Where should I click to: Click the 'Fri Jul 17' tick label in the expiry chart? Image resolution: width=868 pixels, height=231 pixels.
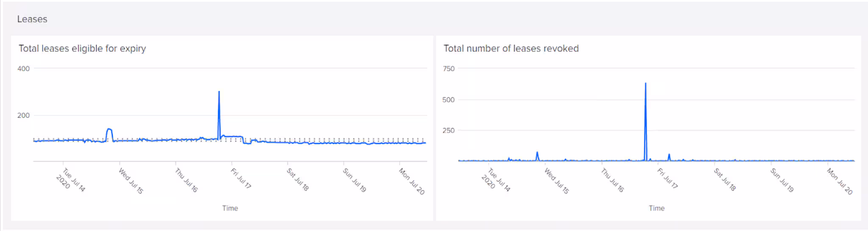coord(241,178)
